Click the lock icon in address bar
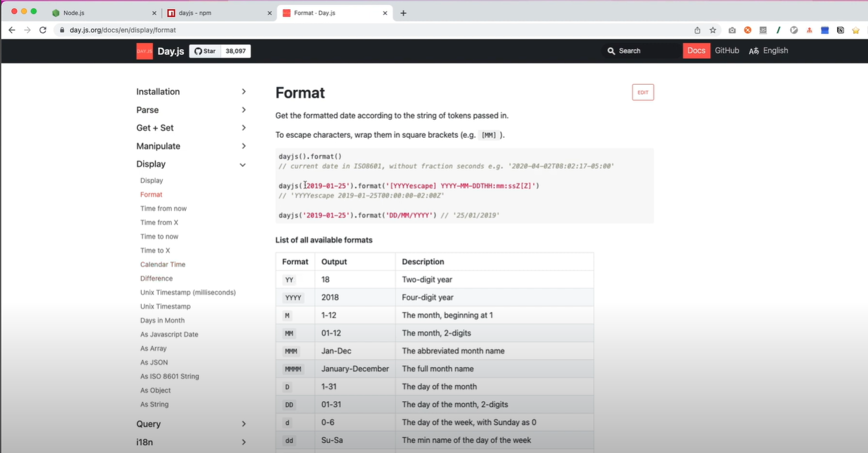The height and width of the screenshot is (453, 868). [x=62, y=30]
